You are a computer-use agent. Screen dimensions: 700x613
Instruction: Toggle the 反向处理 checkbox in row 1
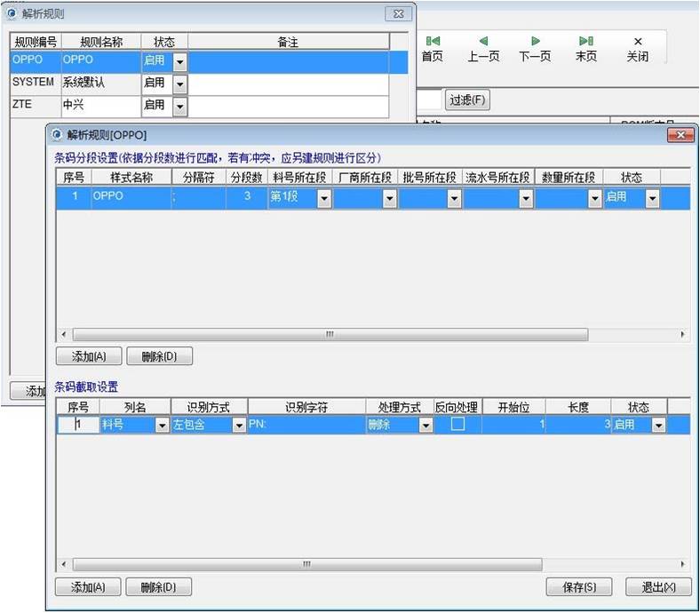(457, 426)
